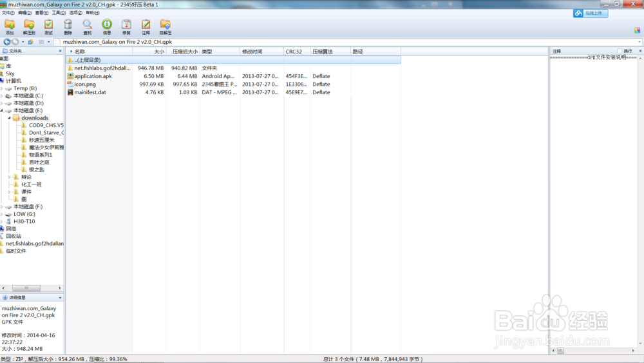Select 回收站 recycle bin in tree

11,237
